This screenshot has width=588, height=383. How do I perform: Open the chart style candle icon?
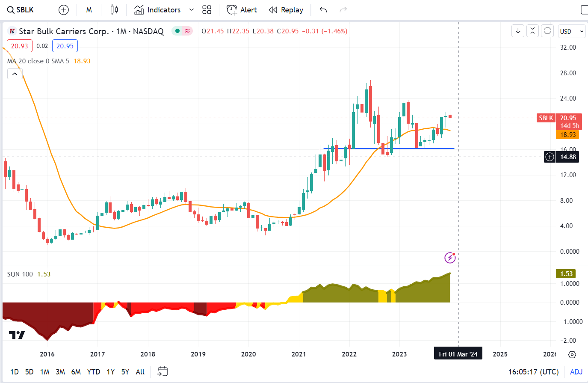(114, 9)
